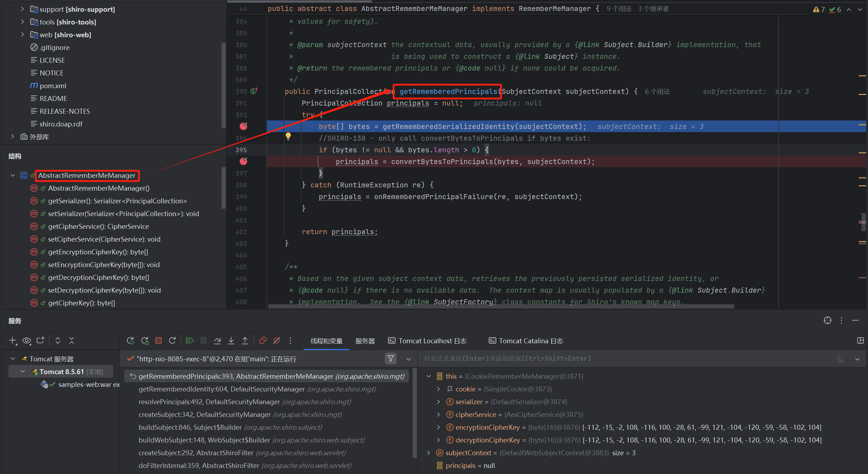Expand the subjectContext variable node
The height and width of the screenshot is (474, 868).
pyautogui.click(x=428, y=453)
